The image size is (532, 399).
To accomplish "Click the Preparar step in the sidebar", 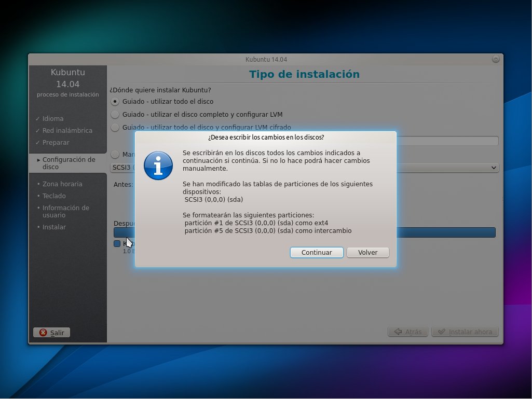I will click(56, 143).
